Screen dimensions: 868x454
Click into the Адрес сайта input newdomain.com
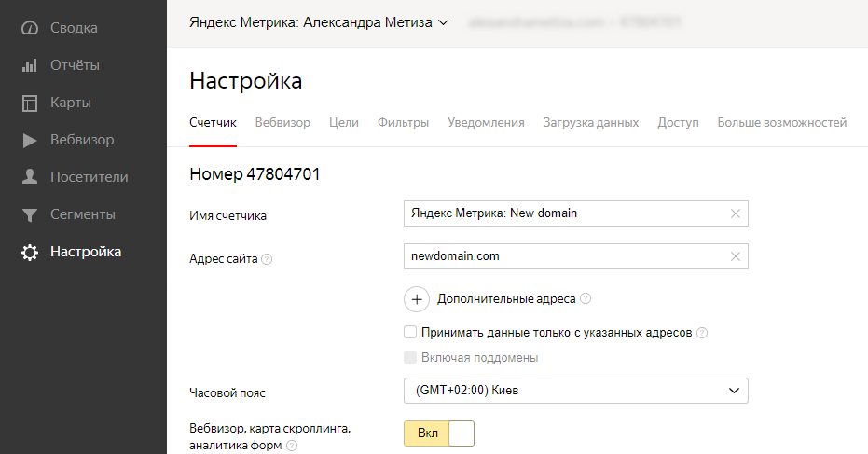(x=576, y=256)
